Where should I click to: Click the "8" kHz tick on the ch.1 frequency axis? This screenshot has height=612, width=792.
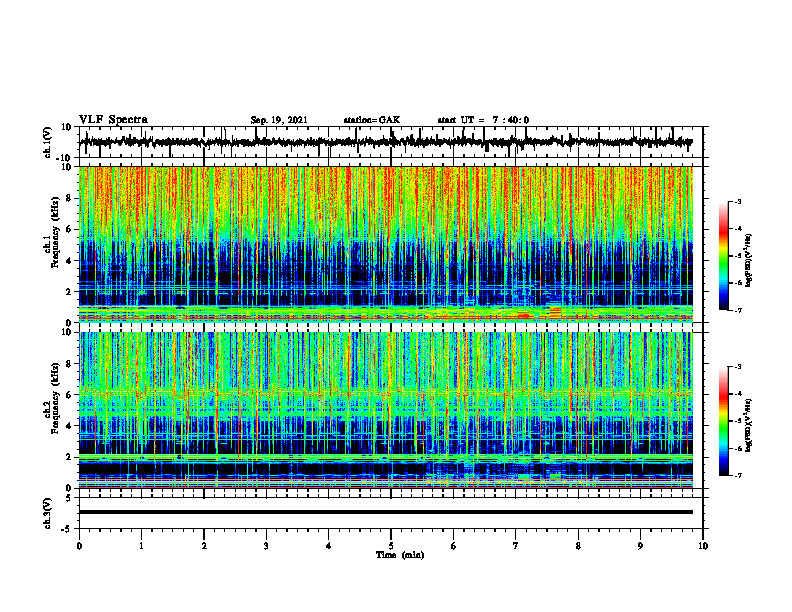coord(69,198)
